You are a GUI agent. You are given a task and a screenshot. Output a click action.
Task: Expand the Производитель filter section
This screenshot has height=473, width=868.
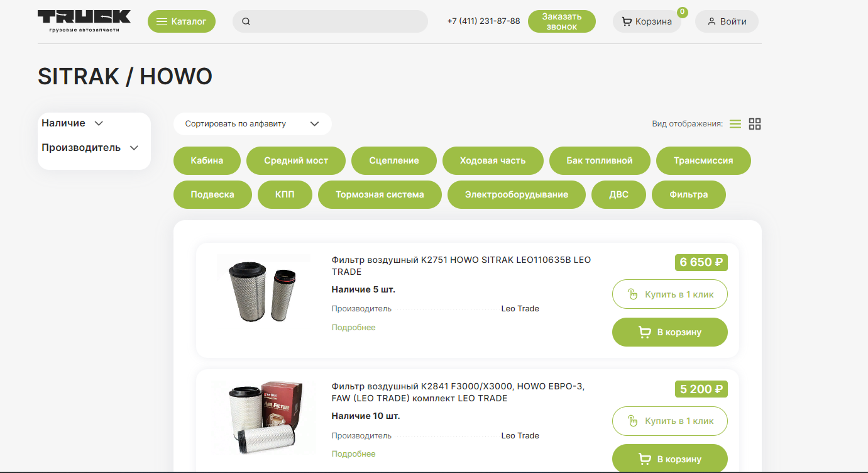point(89,148)
